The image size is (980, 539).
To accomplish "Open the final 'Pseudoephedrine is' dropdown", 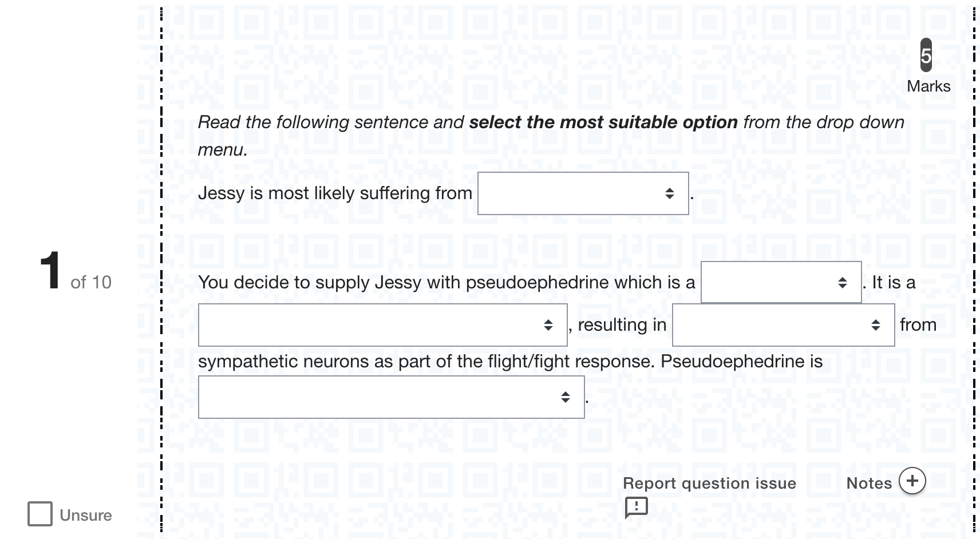I will click(x=391, y=397).
